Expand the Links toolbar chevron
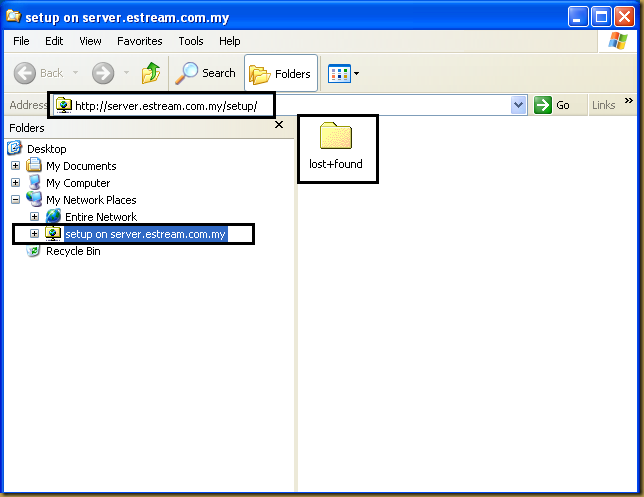Screen dimensions: 644x497 coord(628,101)
